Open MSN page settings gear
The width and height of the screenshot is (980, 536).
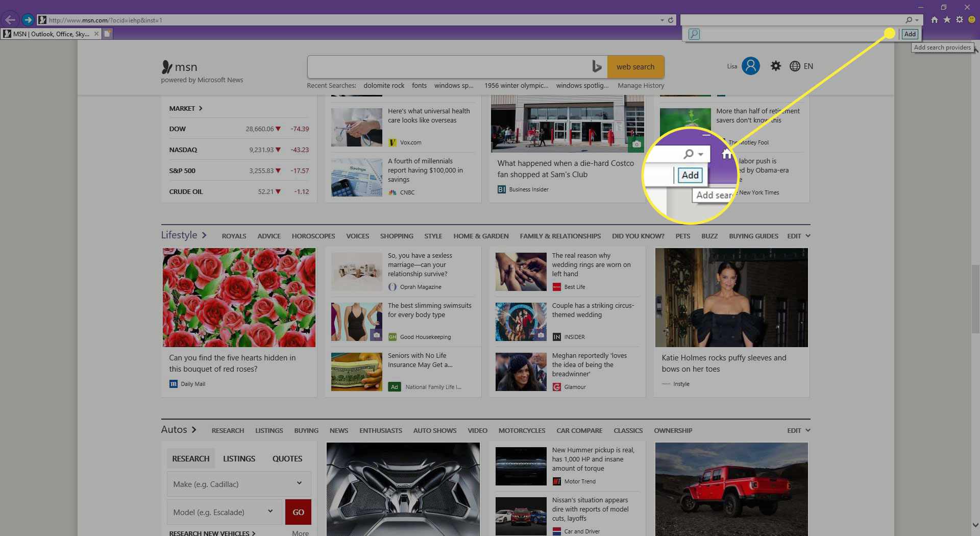click(x=776, y=66)
